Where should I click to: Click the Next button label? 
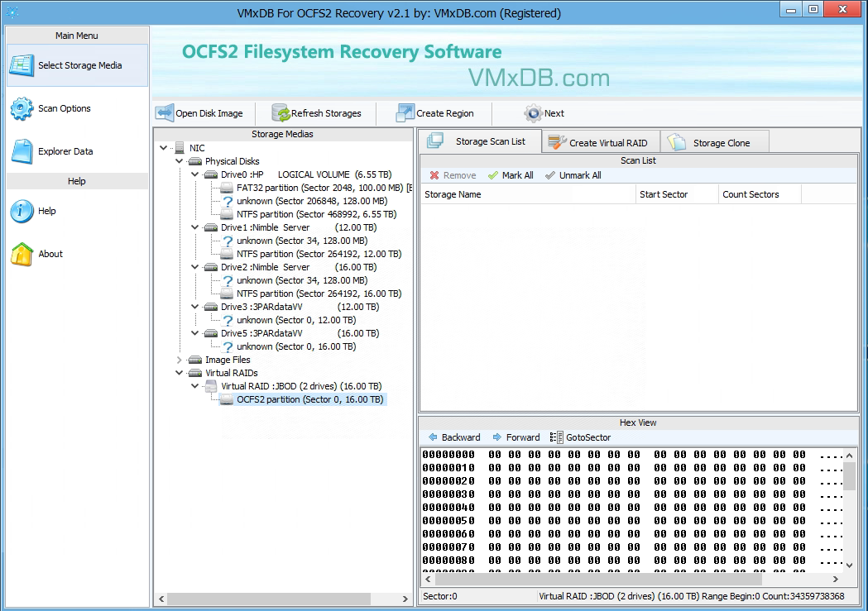click(x=554, y=113)
